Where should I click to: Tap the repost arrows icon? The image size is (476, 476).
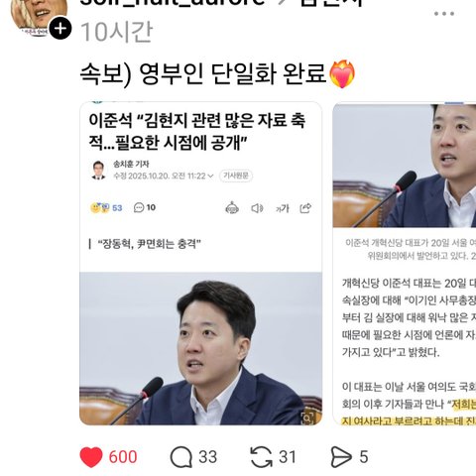(x=261, y=457)
